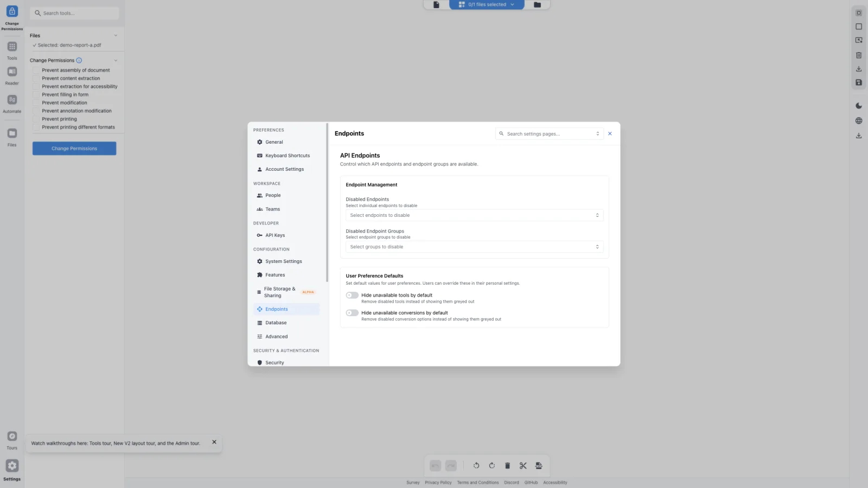The image size is (868, 488).
Task: Open the Files icon in left rail
Action: pos(12,133)
